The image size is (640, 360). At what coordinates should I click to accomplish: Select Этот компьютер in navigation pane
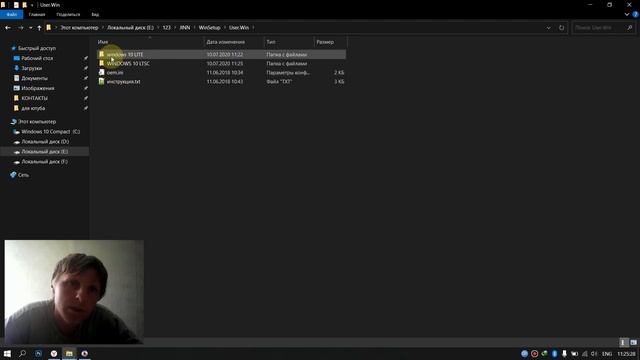pyautogui.click(x=37, y=122)
